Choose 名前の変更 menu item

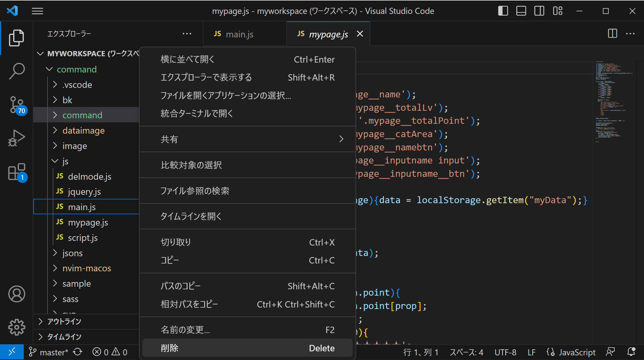248,330
